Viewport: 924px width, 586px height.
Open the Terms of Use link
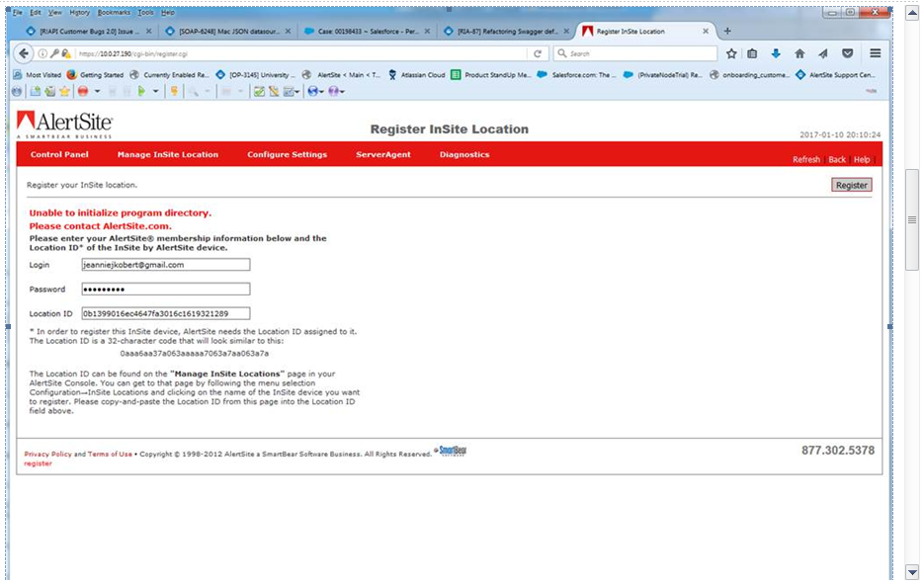coord(111,454)
